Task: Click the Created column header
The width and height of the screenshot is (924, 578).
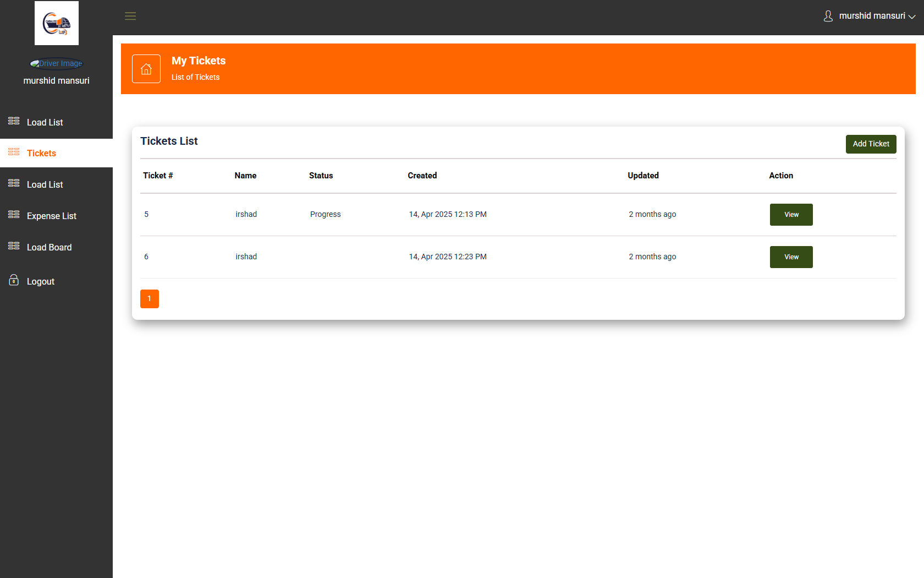Action: pos(422,176)
